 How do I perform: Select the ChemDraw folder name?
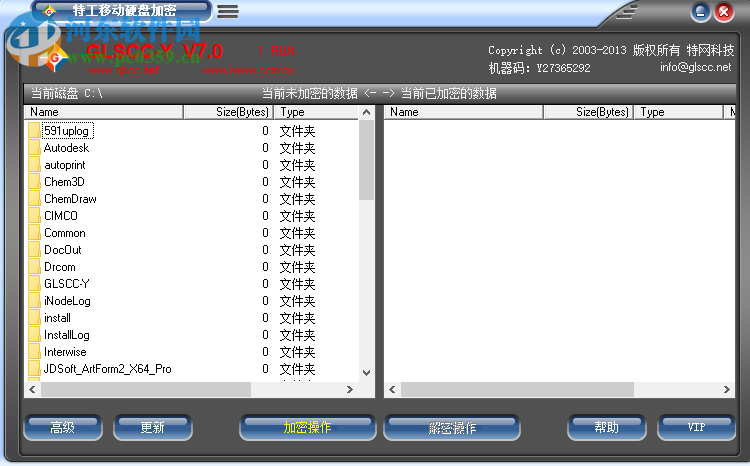click(x=70, y=199)
